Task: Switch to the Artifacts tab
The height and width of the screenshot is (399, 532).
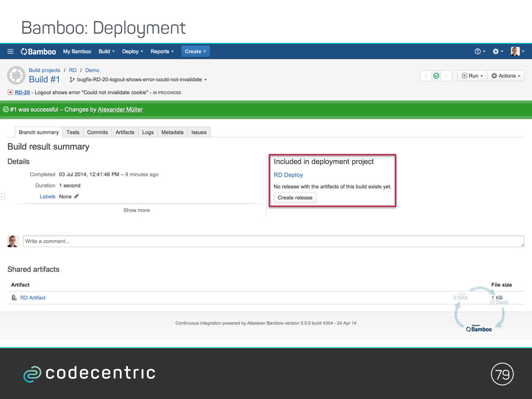Action: pos(125,132)
